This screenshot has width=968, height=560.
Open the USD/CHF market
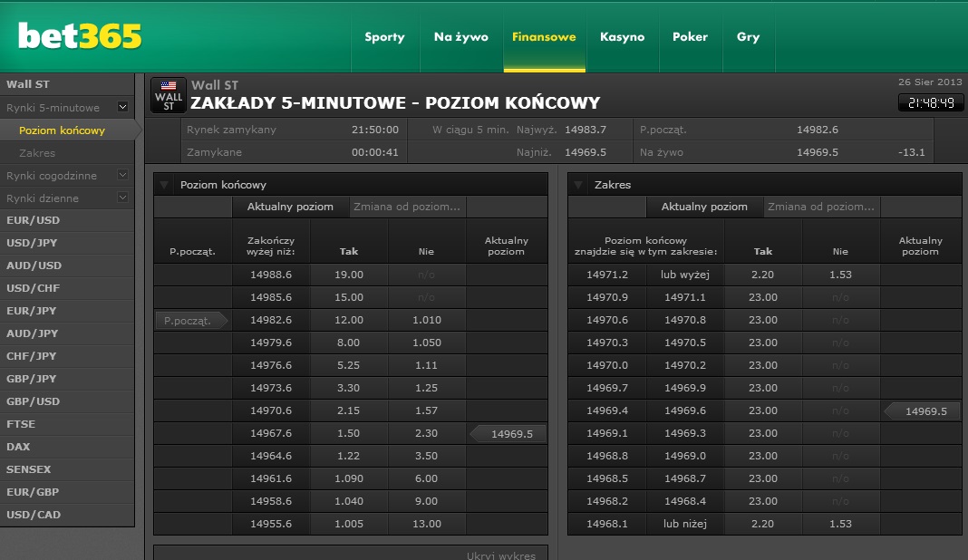click(x=67, y=288)
